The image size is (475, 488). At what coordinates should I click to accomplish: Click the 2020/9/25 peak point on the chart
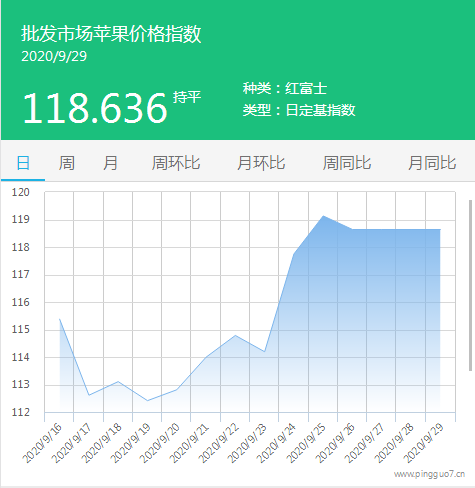pyautogui.click(x=323, y=216)
